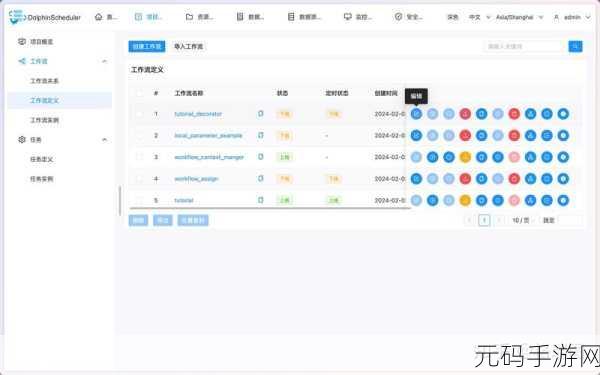600x375 pixels.
Task: Select 任务定义 in the sidebar
Action: click(x=41, y=159)
